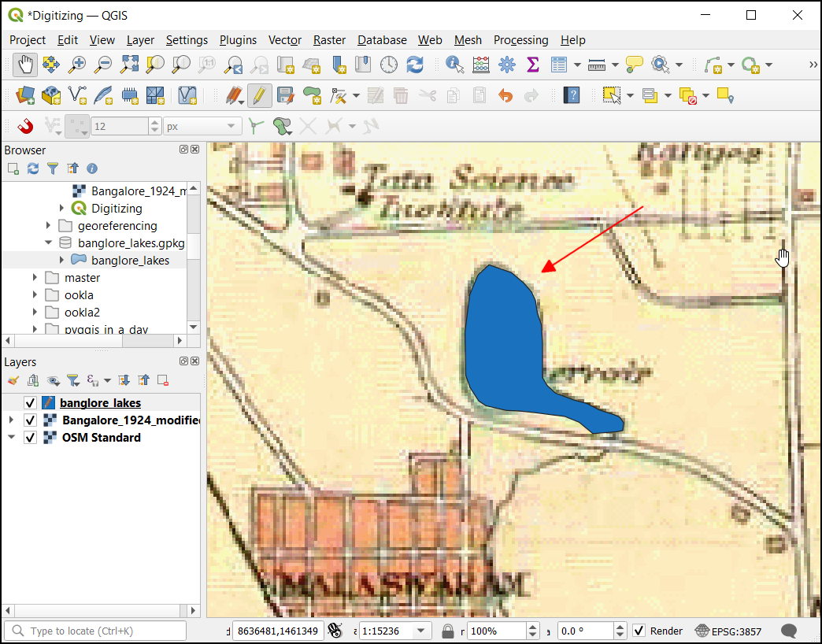822x644 pixels.
Task: Open the Plugins menu
Action: coord(238,40)
